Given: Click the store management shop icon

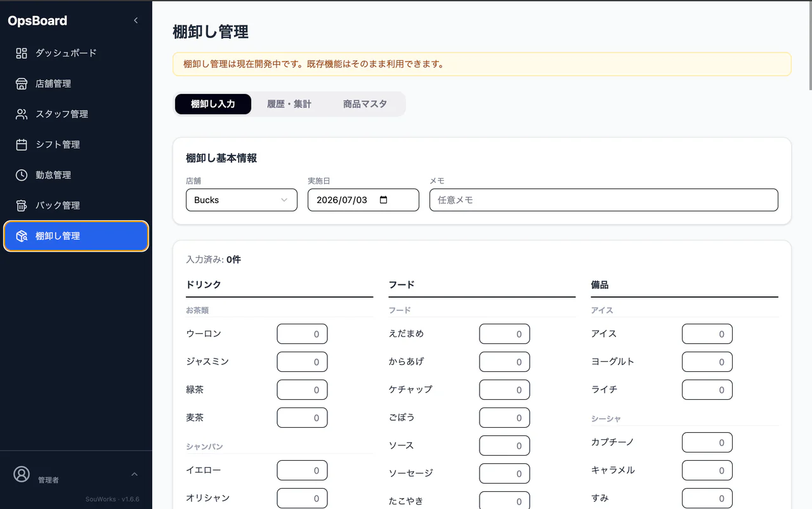Looking at the screenshot, I should 22,84.
